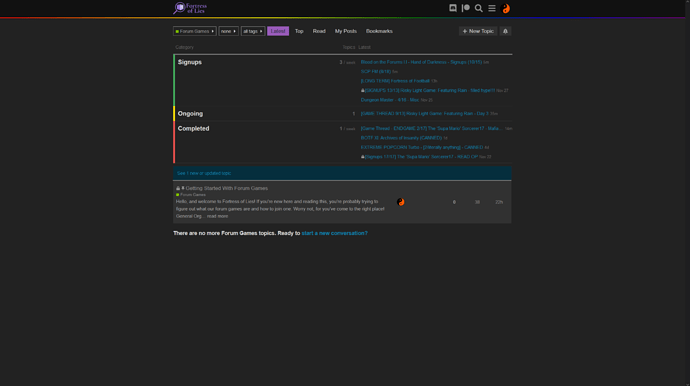Screen dimensions: 690x386
Task: Open Getting Started With Forum Games topic
Action: pyautogui.click(x=227, y=188)
